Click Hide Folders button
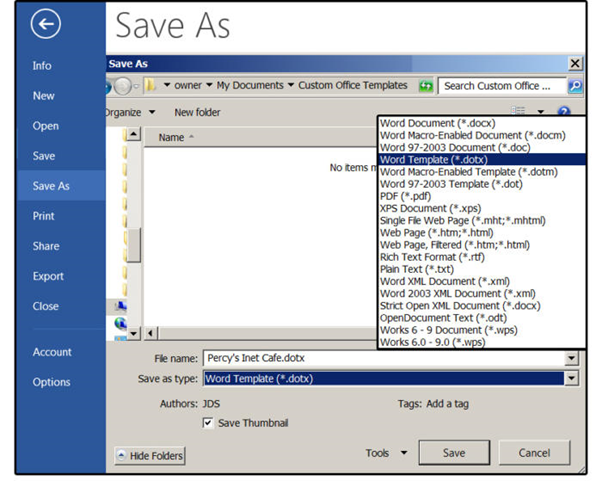This screenshot has height=481, width=602. click(x=150, y=456)
